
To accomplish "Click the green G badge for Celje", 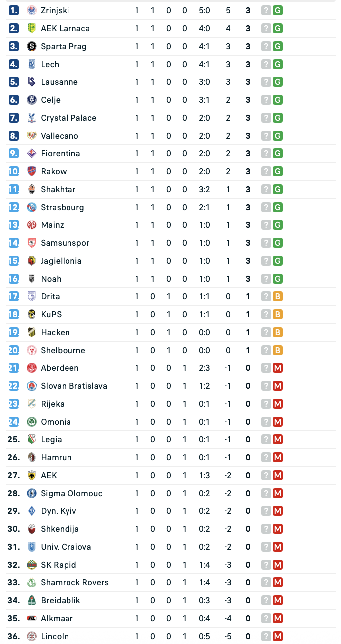I will (x=278, y=100).
